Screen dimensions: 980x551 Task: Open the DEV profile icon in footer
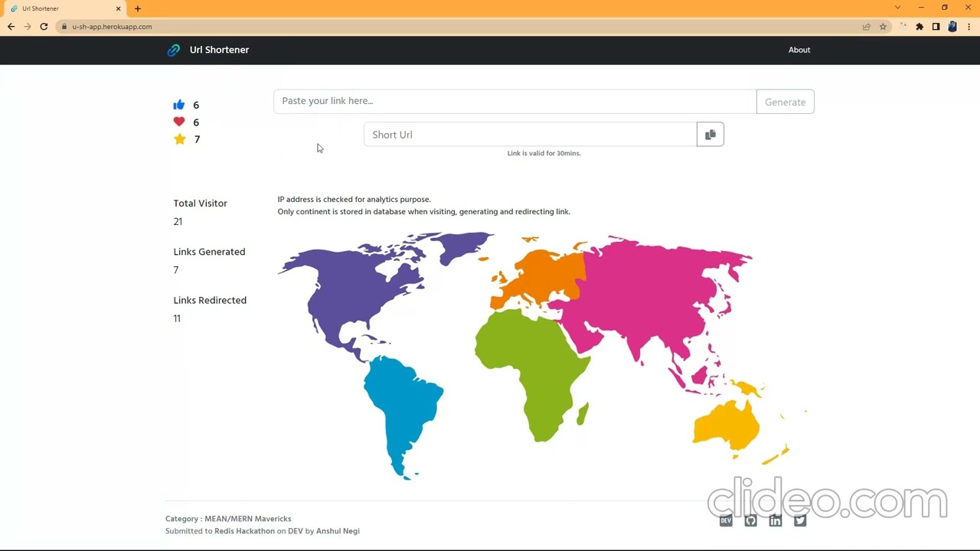tap(726, 520)
